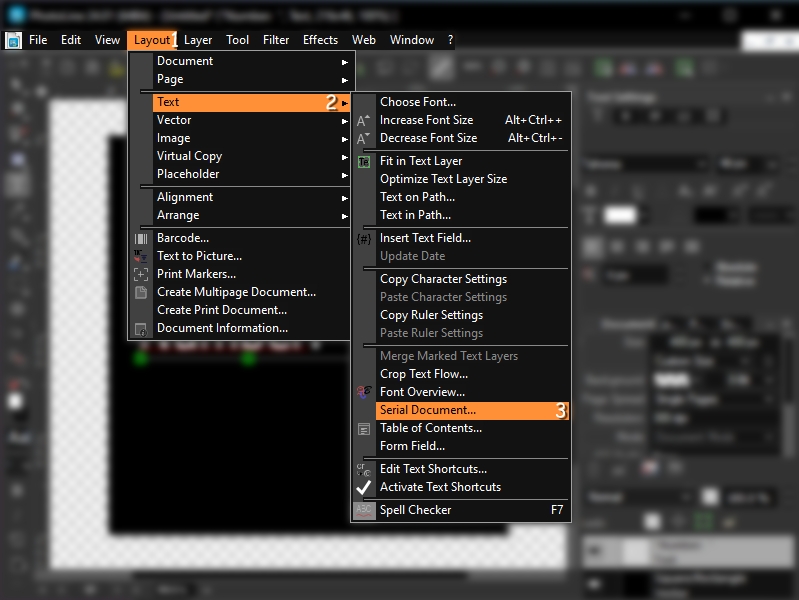Click the Document Information icon
Viewport: 799px width, 600px height.
pyautogui.click(x=141, y=329)
